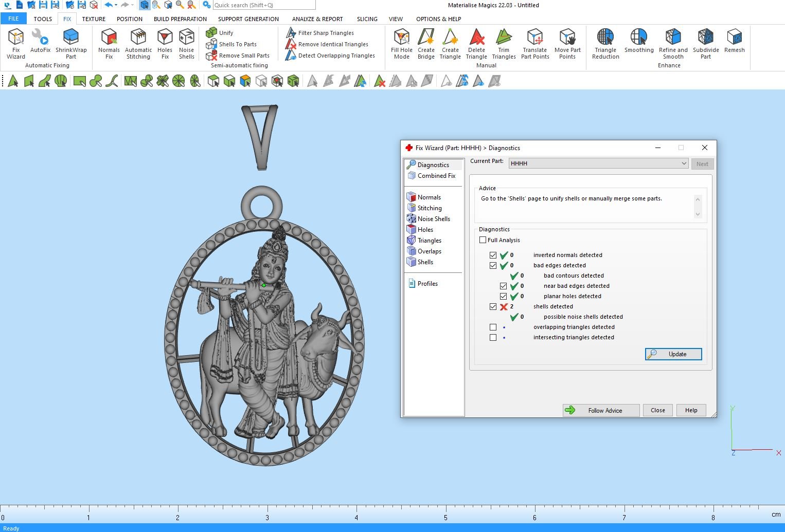Enable the Full Analysis checkbox
This screenshot has width=785, height=532.
(483, 240)
